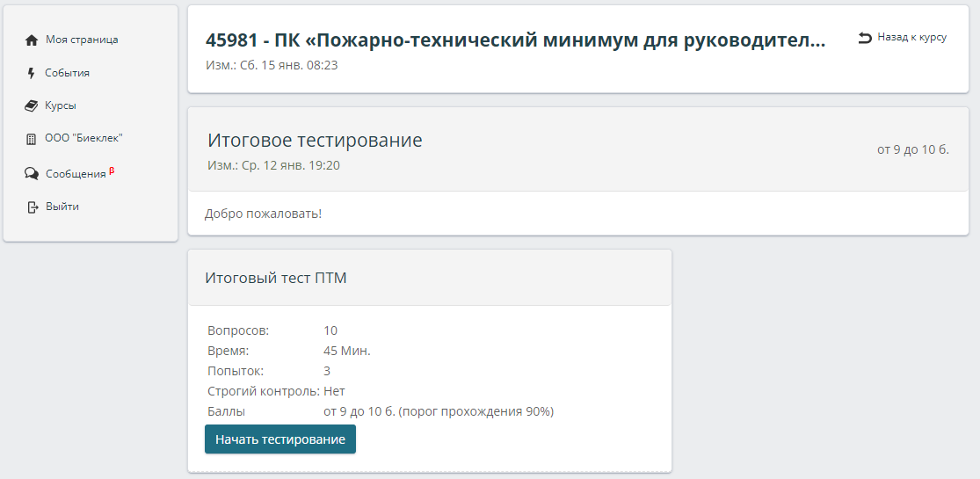The width and height of the screenshot is (980, 479).
Task: Click the building icon for ООО "Биеклек"
Action: pos(32,139)
